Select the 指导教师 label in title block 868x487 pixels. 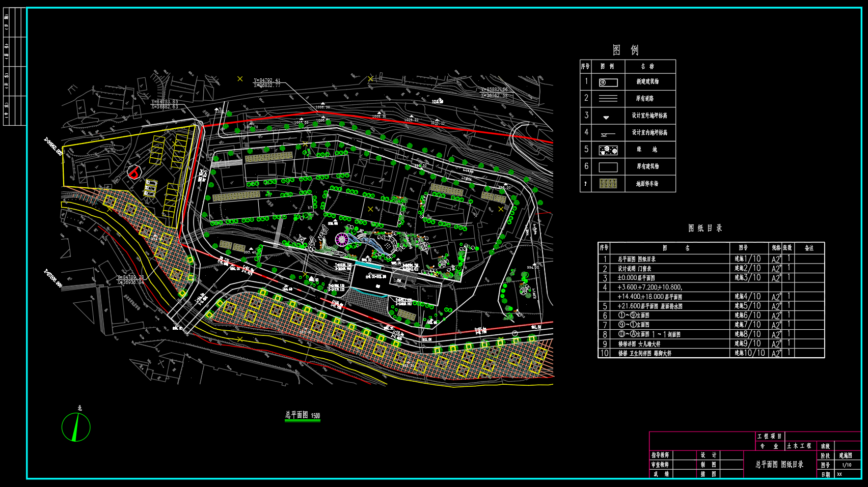coord(660,455)
